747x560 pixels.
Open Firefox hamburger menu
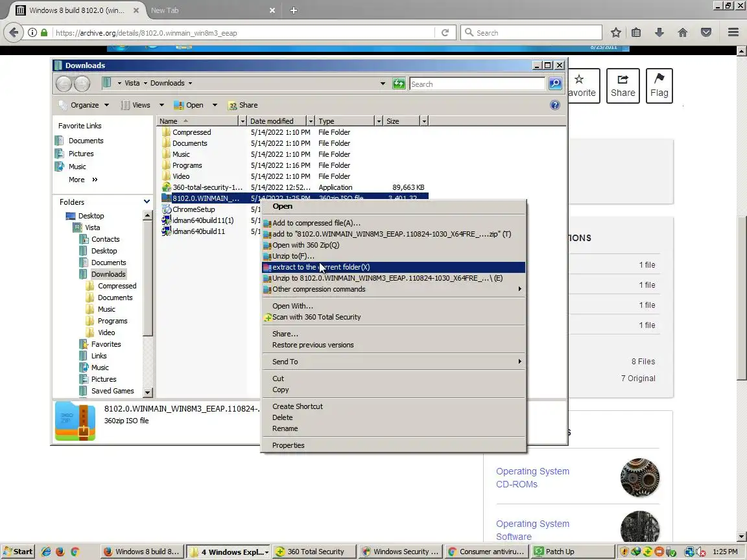point(733,32)
